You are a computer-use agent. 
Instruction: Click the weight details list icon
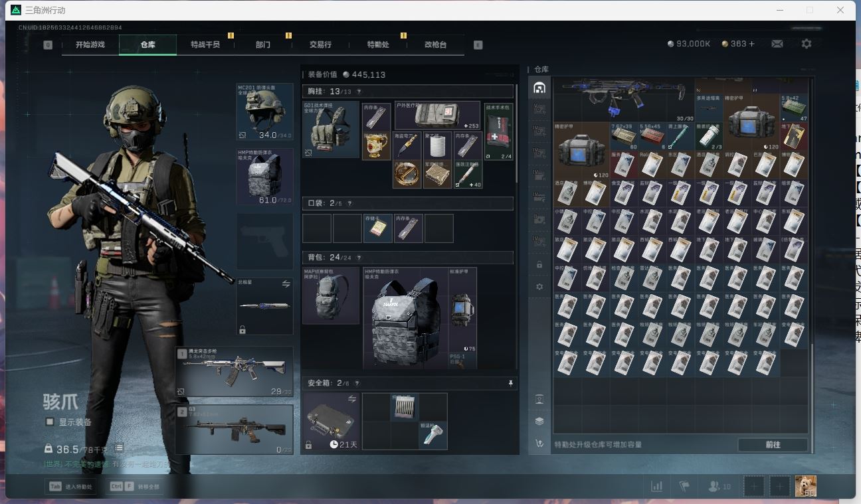coord(119,449)
